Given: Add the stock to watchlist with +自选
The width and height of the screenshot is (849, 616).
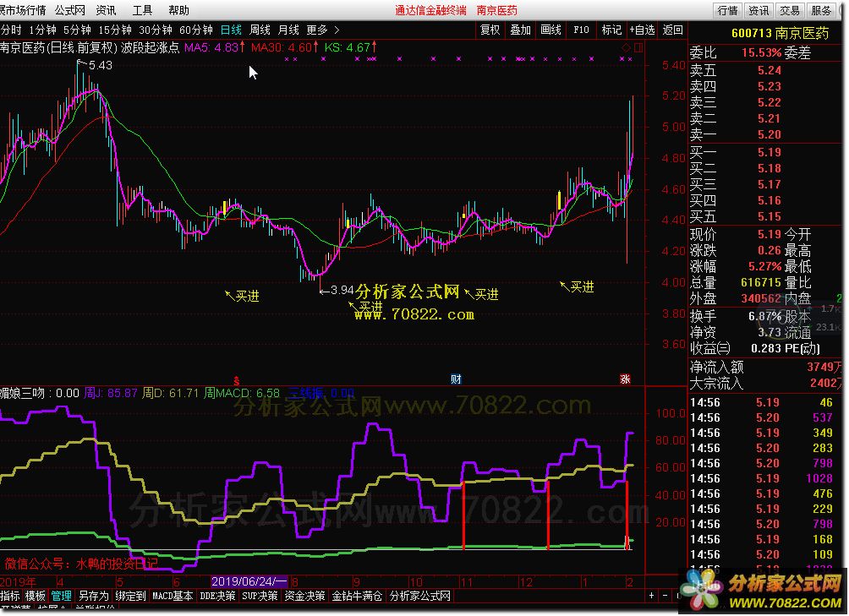Looking at the screenshot, I should tap(642, 30).
